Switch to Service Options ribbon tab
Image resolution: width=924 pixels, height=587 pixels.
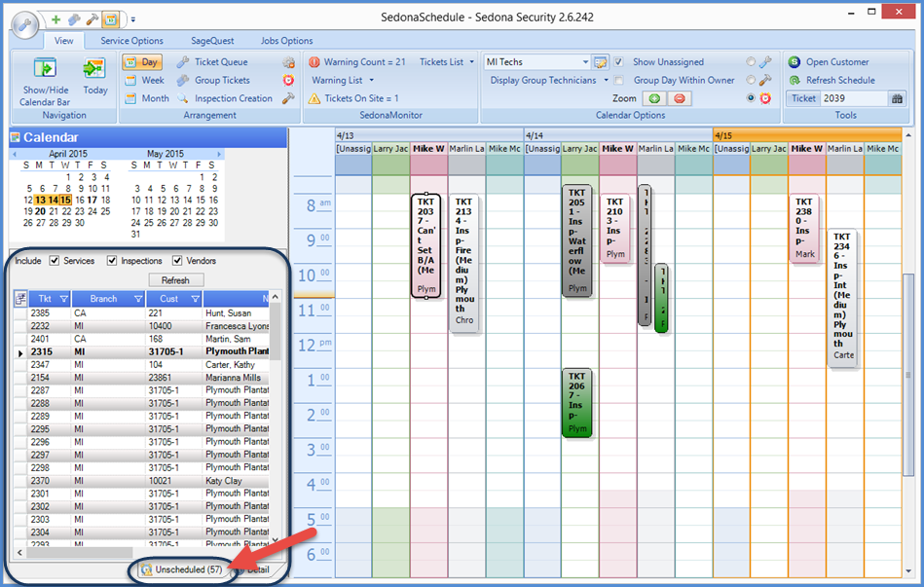131,41
